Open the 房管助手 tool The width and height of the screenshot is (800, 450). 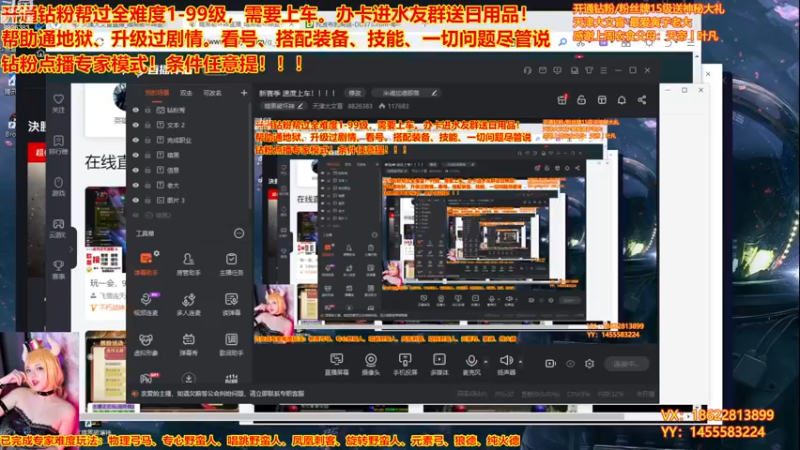point(188,264)
